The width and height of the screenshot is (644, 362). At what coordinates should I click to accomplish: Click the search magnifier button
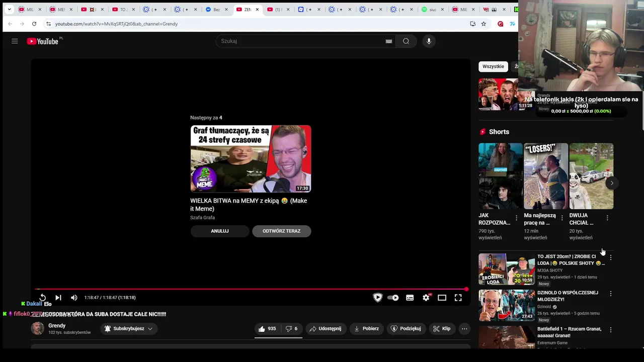(406, 41)
